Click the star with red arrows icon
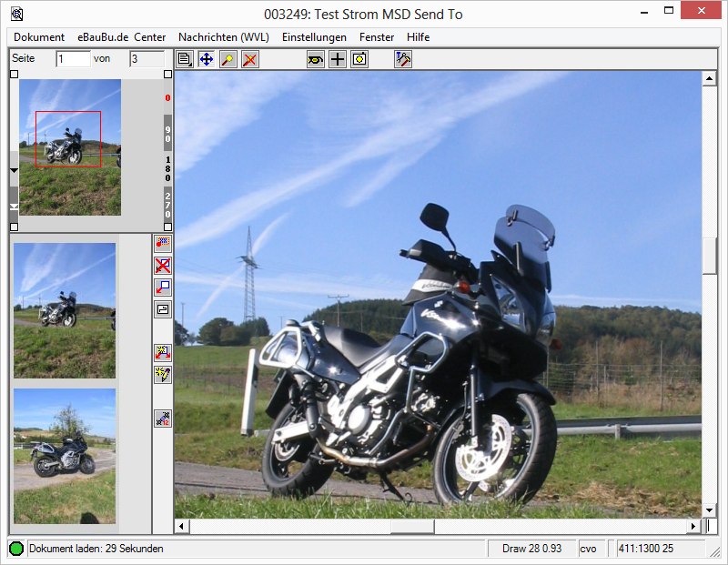 click(163, 352)
